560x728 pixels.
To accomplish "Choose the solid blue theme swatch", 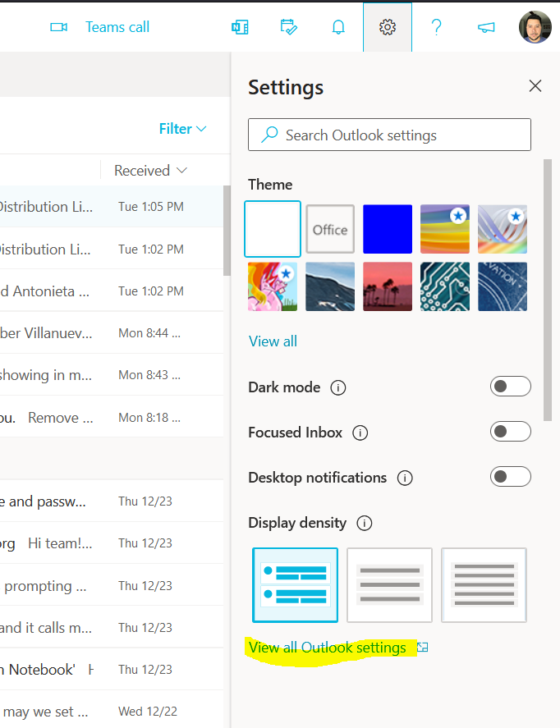I will tap(388, 230).
